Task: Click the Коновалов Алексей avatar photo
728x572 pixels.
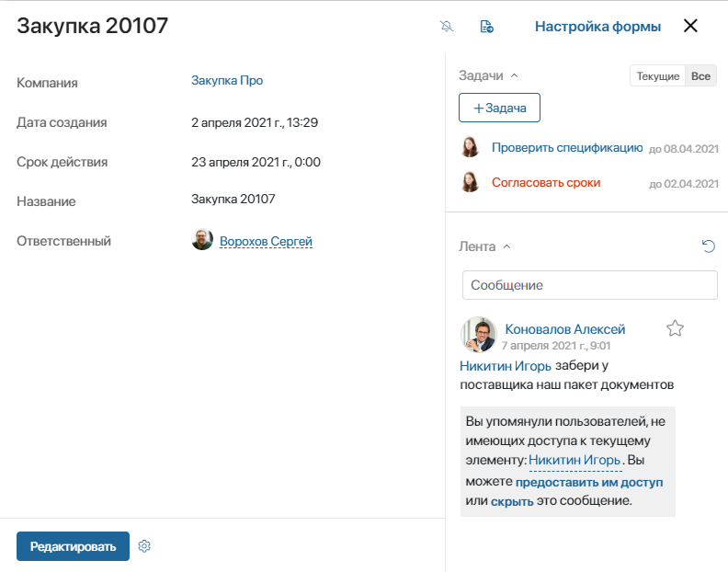Action: pos(478,335)
